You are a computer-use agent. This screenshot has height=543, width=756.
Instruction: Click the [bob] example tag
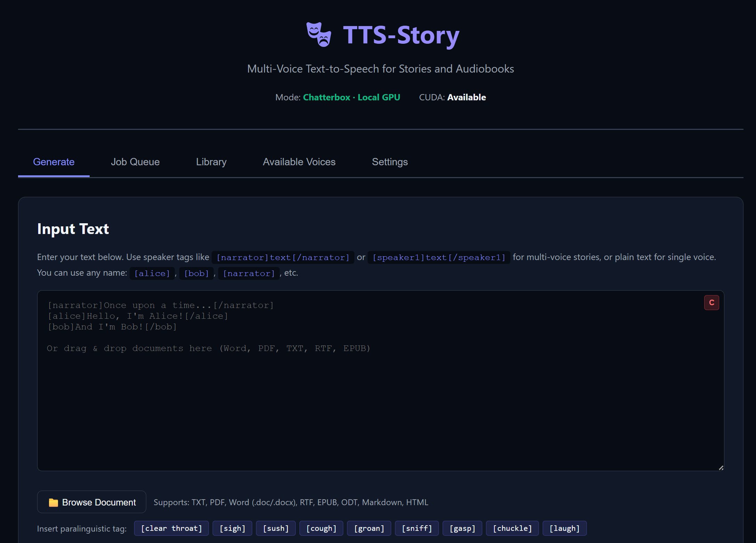pos(196,273)
